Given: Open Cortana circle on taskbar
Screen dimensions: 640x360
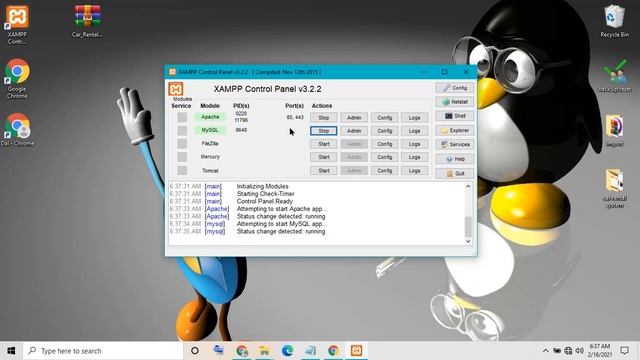Looking at the screenshot, I should point(195,351).
